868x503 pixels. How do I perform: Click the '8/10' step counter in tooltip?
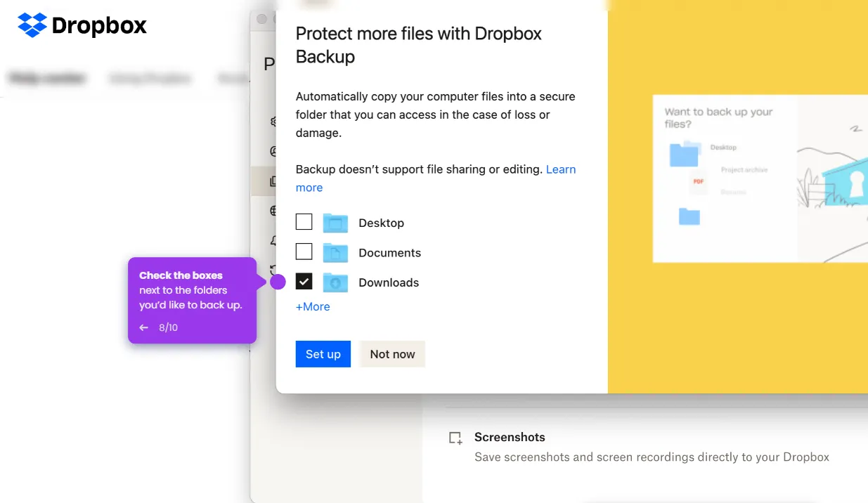[168, 327]
